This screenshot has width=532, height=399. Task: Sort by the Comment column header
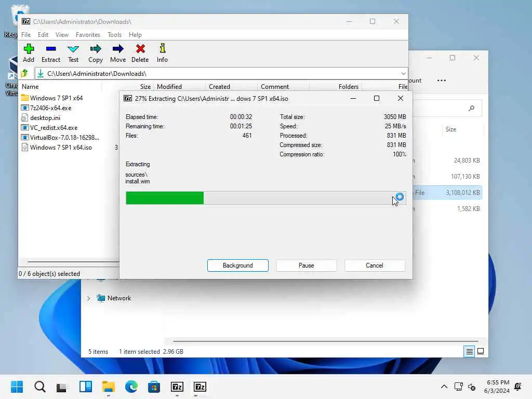283,87
